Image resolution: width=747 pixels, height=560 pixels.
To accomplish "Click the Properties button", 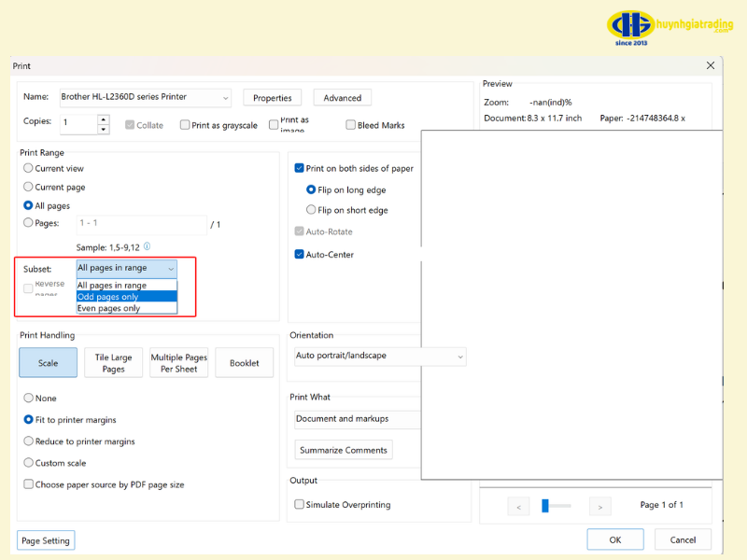I will click(273, 98).
